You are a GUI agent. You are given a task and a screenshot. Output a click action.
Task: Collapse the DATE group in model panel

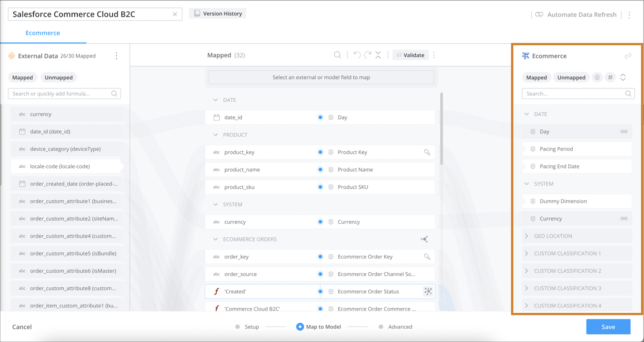526,114
